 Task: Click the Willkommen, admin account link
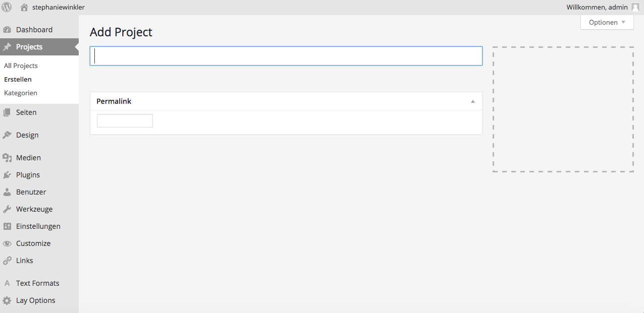(597, 7)
